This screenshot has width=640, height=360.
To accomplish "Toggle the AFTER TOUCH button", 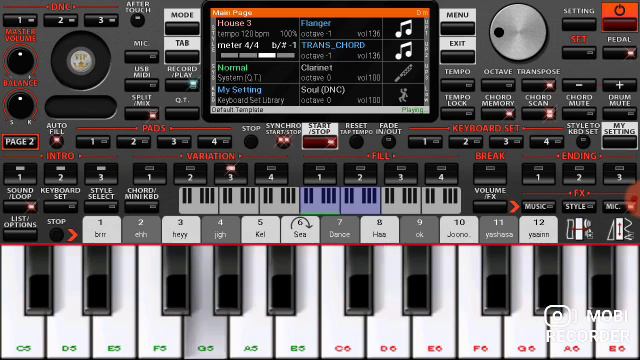I will pos(138,20).
